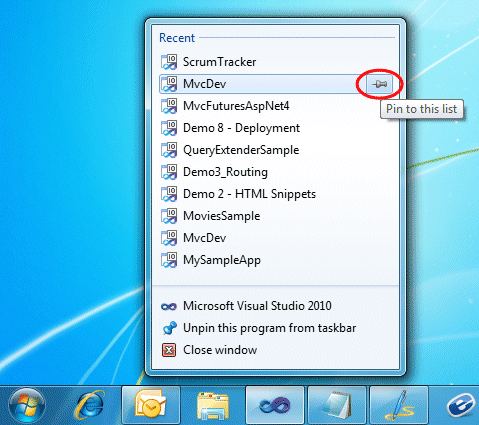
Task: Open Outlook from the taskbar
Action: pos(151,405)
